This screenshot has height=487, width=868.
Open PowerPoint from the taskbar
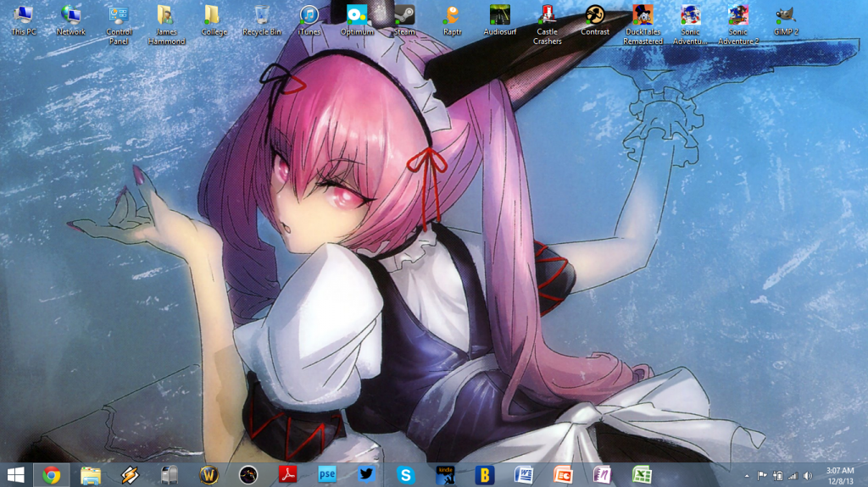click(563, 475)
